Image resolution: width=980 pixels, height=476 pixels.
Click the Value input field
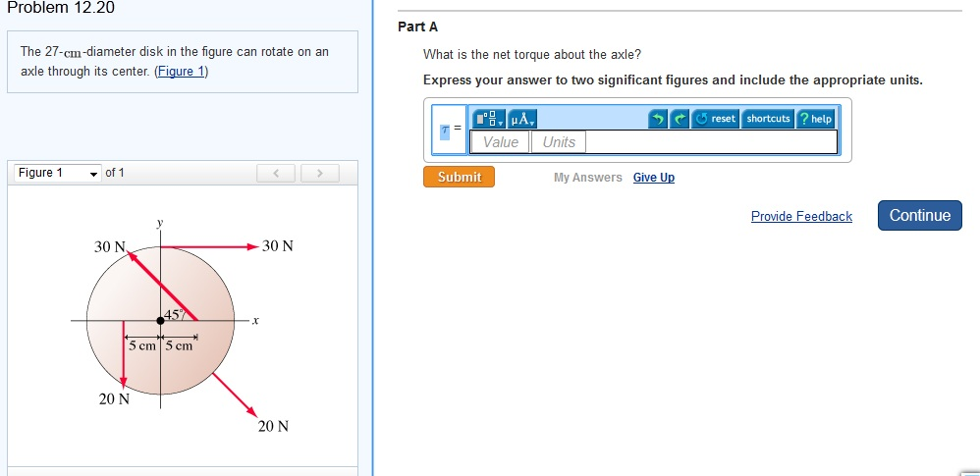click(501, 142)
